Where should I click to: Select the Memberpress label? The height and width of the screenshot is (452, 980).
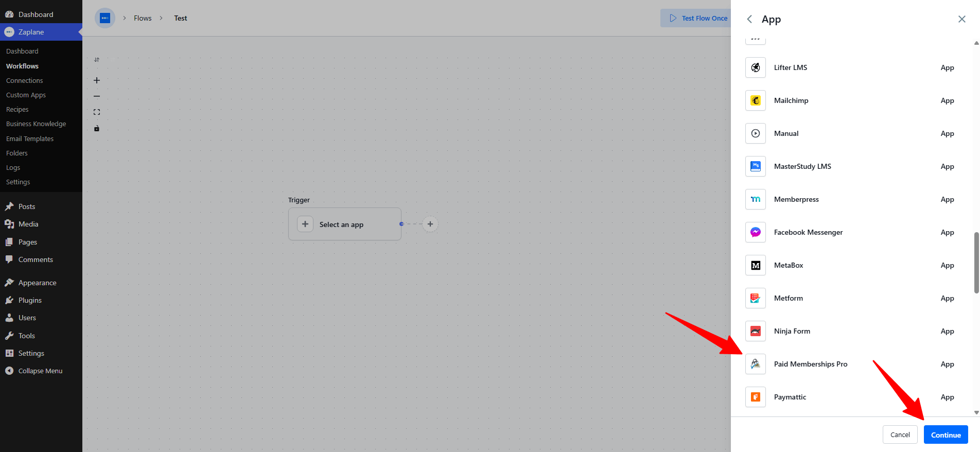[796, 199]
